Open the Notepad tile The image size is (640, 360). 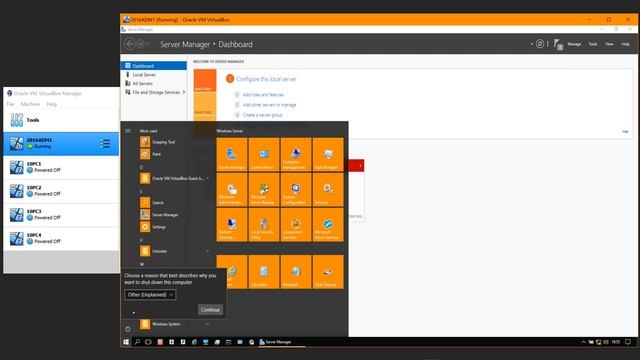296,272
